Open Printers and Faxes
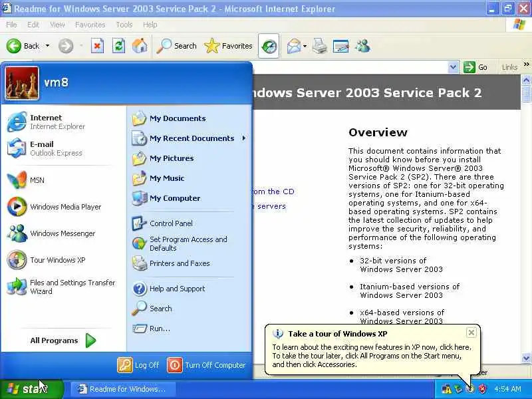 coord(190,263)
